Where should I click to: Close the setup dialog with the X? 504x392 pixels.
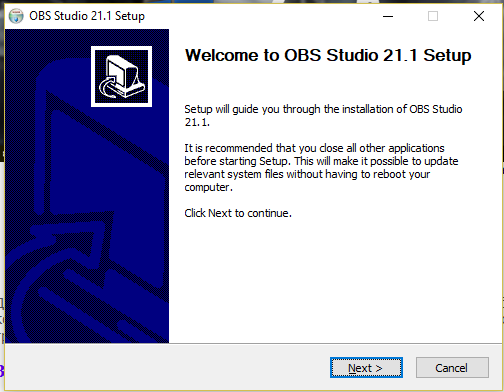[x=479, y=16]
